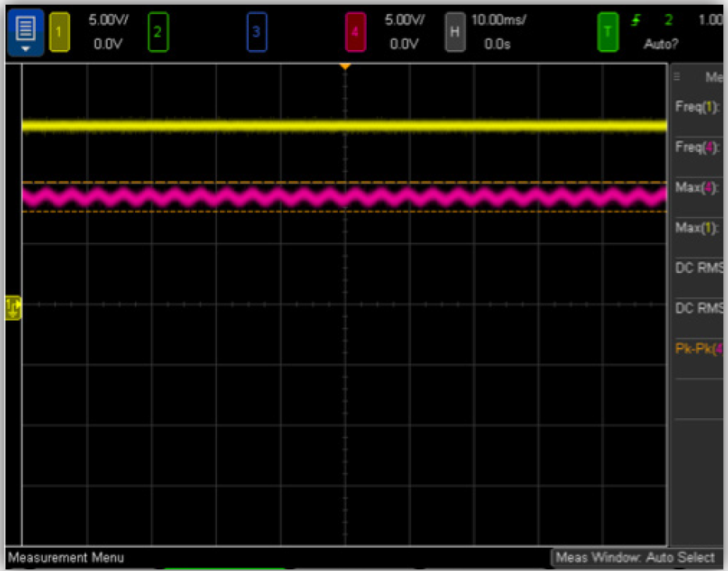
Task: Expand the dropdown arrow under menu icon
Action: pyautogui.click(x=26, y=48)
